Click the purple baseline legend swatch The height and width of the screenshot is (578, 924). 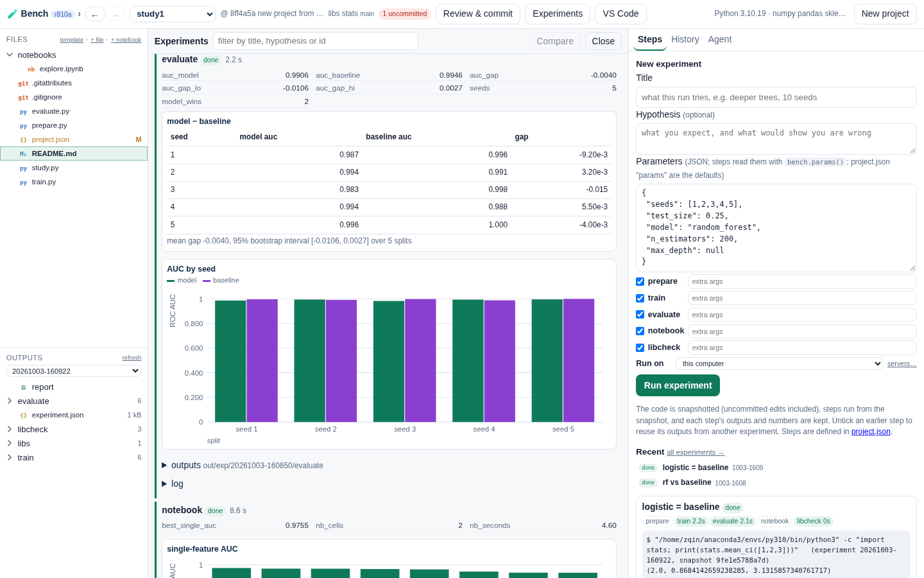tap(207, 281)
